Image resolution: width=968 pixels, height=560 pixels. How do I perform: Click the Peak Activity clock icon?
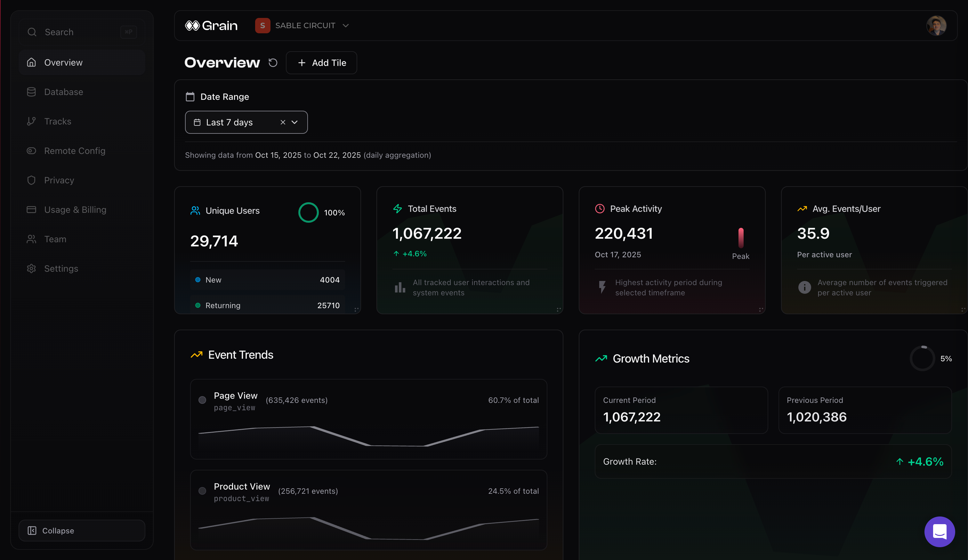point(600,209)
